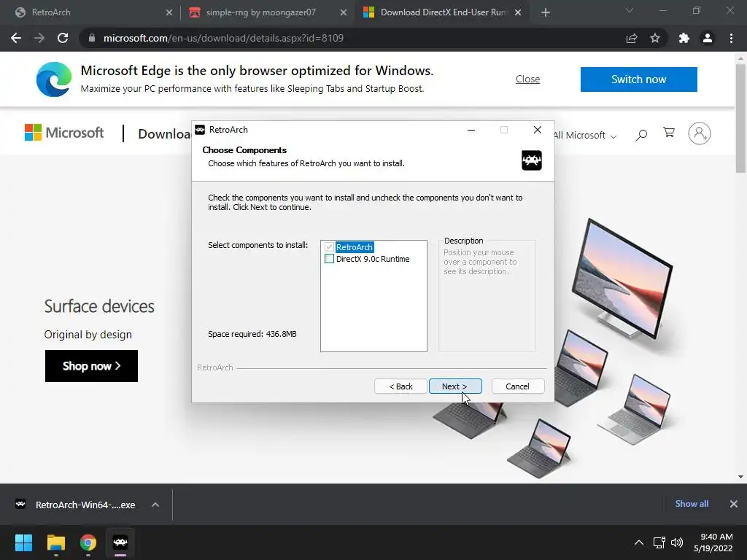This screenshot has width=747, height=560.
Task: Expand the All Microsoft dropdown
Action: [x=585, y=135]
